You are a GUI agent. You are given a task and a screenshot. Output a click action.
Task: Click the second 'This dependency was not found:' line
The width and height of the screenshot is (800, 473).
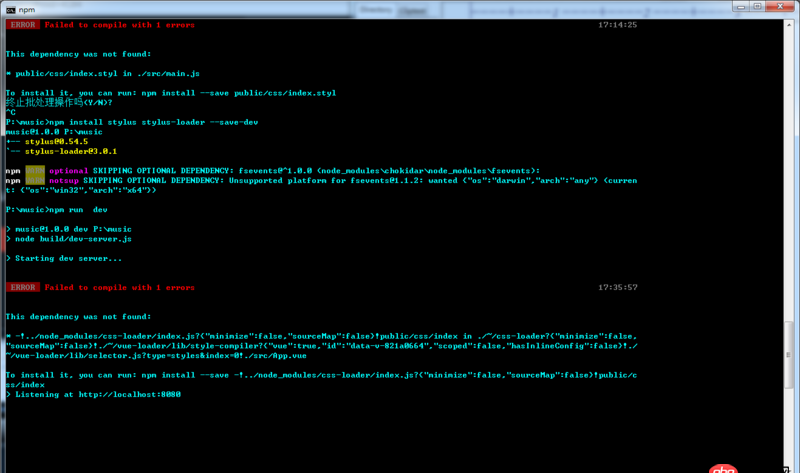79,316
